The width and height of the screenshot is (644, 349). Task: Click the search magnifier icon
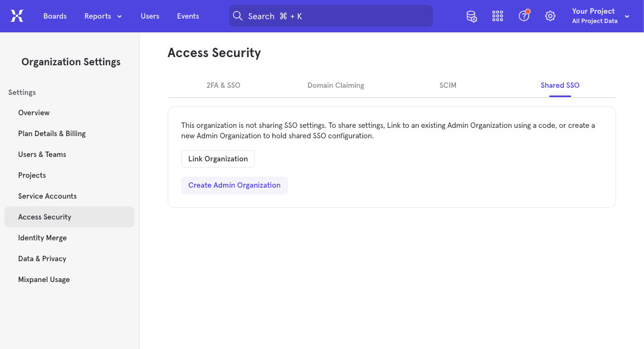238,16
